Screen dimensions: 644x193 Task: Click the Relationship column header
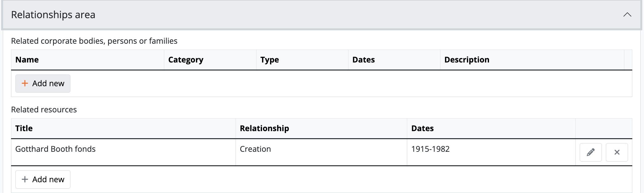tap(264, 128)
